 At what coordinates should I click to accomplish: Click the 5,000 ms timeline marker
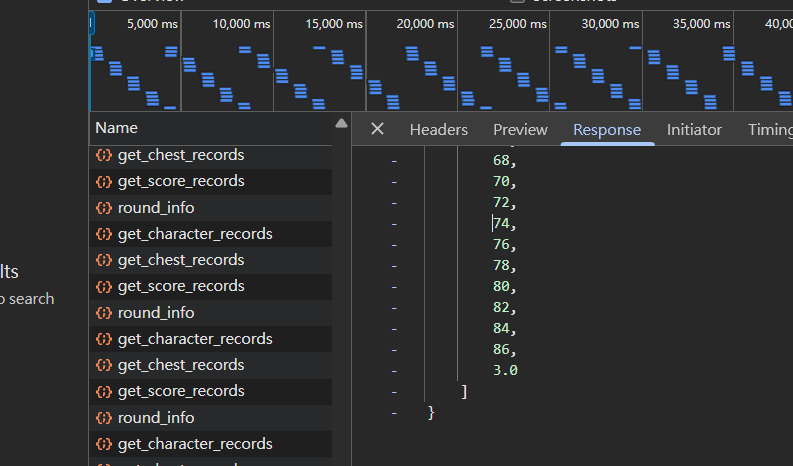(152, 24)
